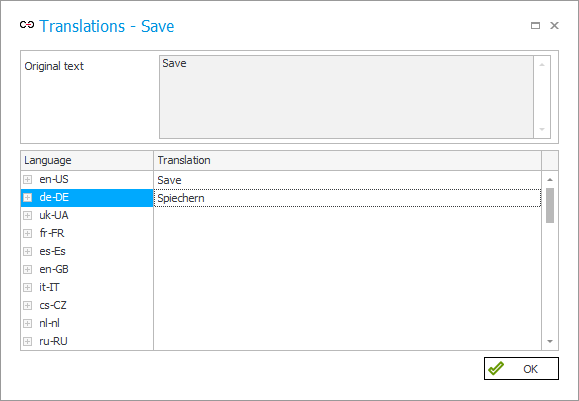This screenshot has width=579, height=401.
Task: Click the language list scroll down arrow
Action: (550, 342)
